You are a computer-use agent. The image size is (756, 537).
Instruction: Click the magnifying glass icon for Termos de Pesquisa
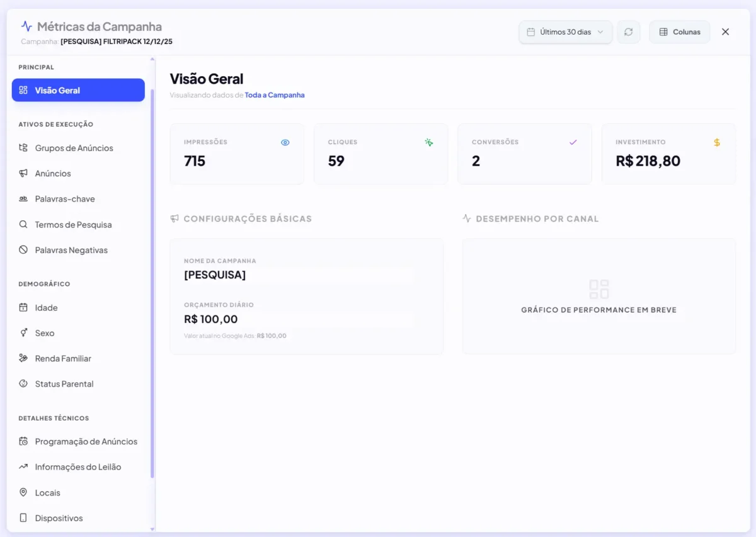pos(23,224)
